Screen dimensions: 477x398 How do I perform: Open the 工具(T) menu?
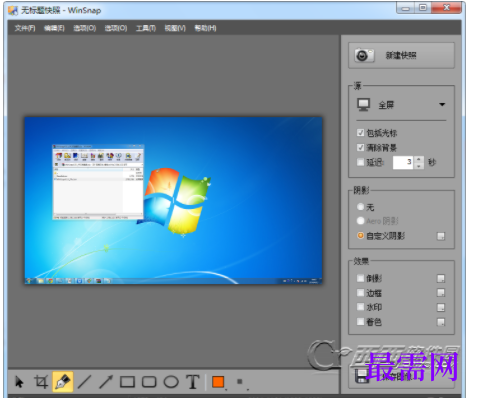pos(146,28)
